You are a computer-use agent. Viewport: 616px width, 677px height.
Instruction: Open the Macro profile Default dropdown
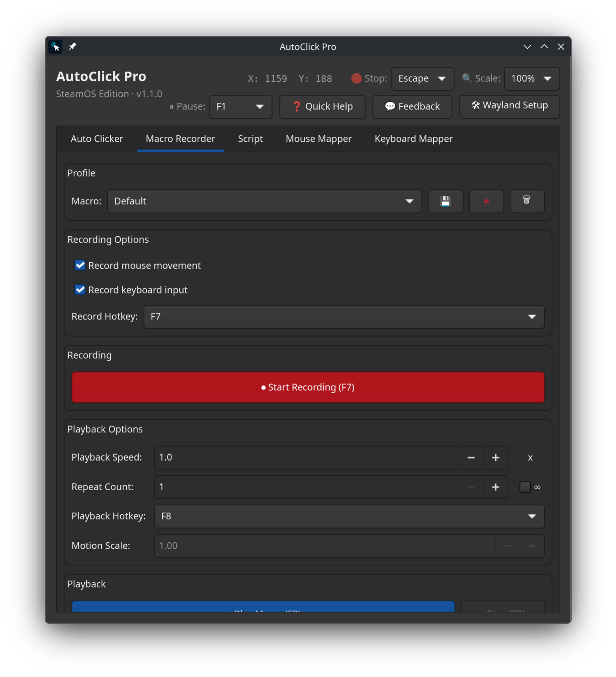coord(265,201)
